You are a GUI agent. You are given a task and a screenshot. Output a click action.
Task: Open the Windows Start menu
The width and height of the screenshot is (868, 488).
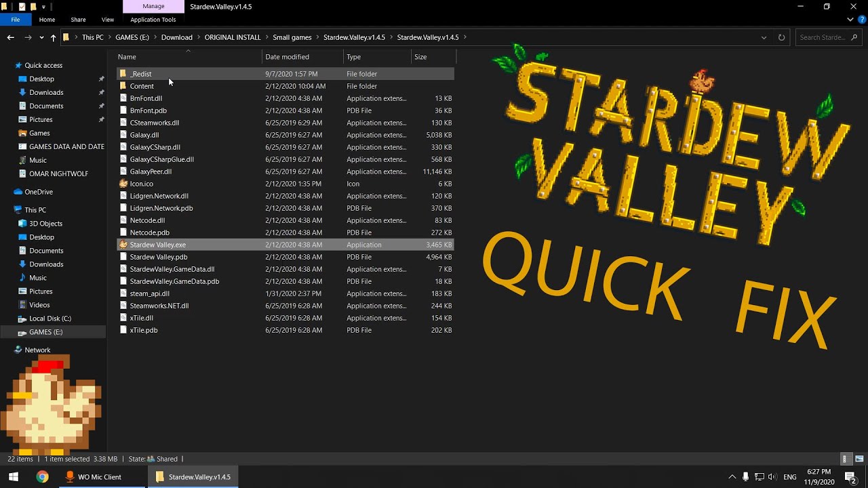(x=13, y=476)
